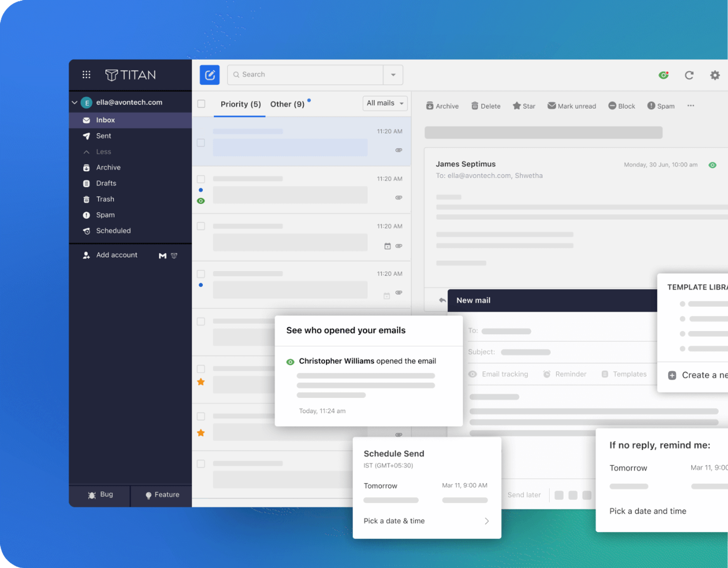The width and height of the screenshot is (728, 568).
Task: Check the fifth email's checkbox
Action: (x=201, y=321)
